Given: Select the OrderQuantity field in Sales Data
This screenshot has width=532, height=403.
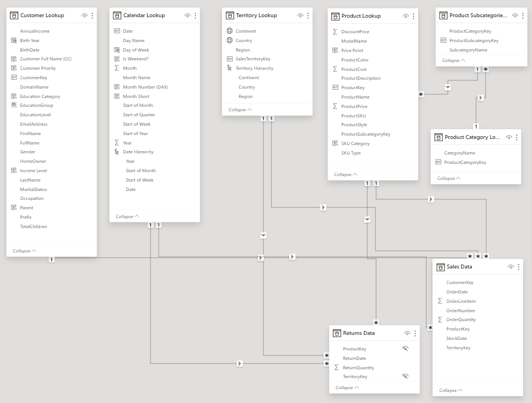Looking at the screenshot, I should [461, 319].
